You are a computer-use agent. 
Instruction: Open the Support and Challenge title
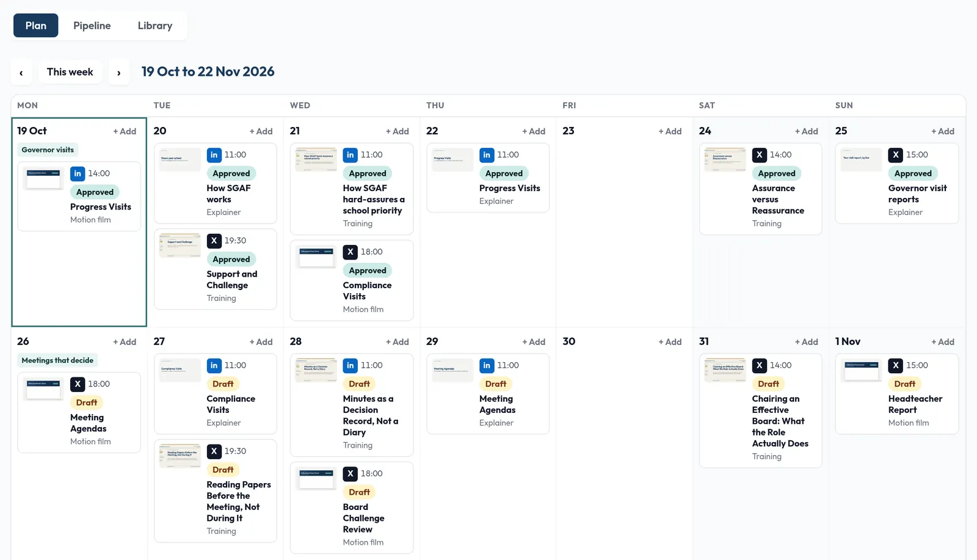[232, 280]
